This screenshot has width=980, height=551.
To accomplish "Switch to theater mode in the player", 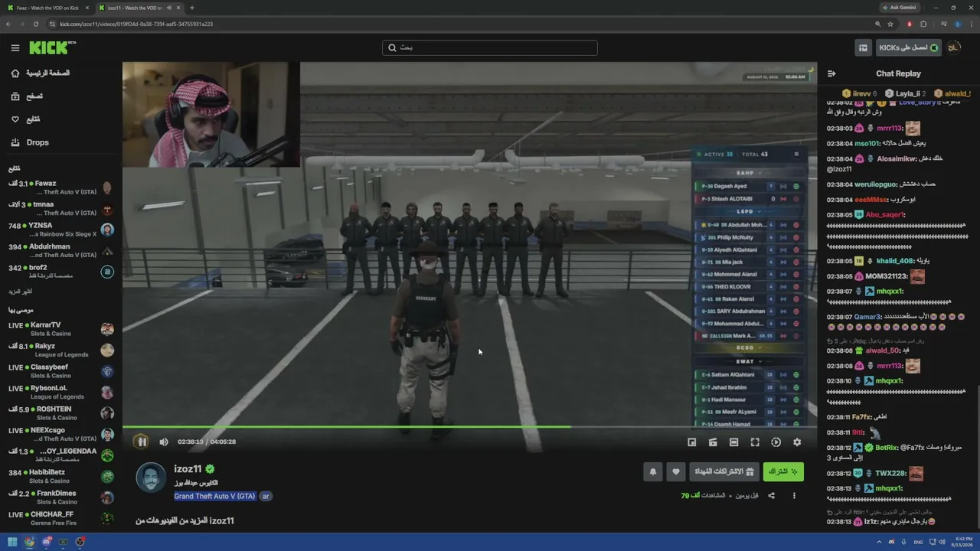I will [733, 442].
